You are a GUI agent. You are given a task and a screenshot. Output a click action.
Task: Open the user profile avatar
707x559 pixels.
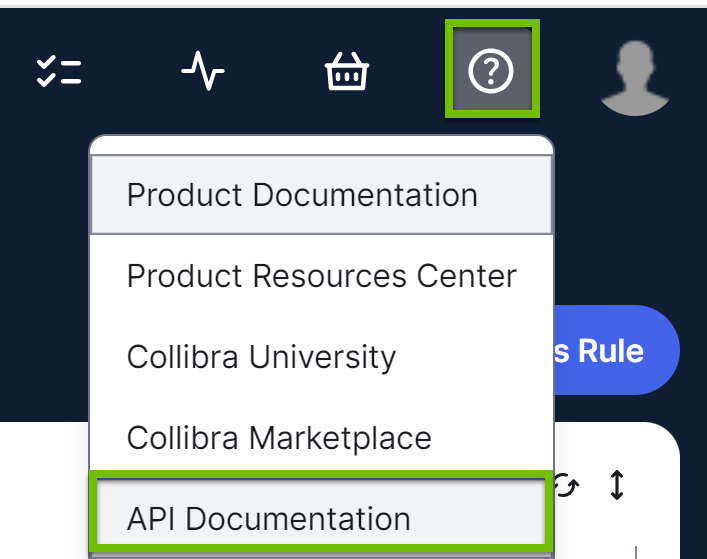635,78
